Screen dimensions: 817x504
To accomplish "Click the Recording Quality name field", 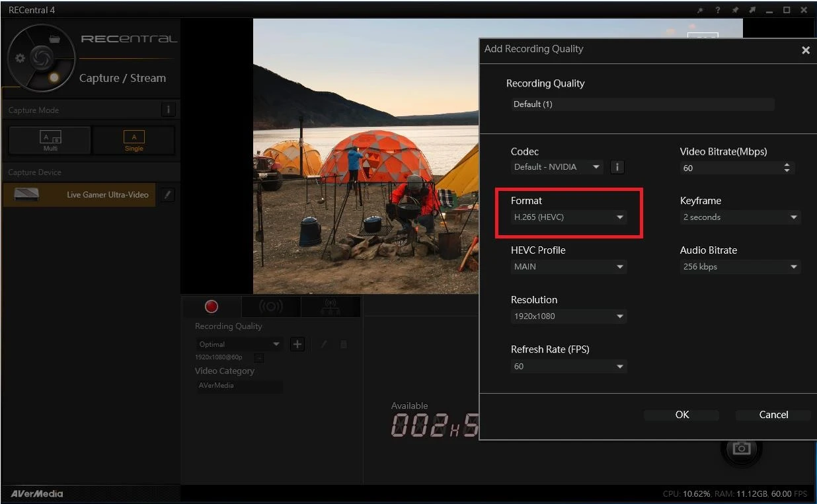I will [x=642, y=104].
